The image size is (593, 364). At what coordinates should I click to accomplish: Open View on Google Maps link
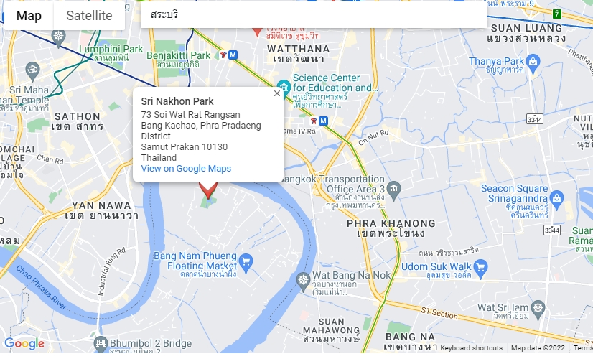tap(186, 169)
